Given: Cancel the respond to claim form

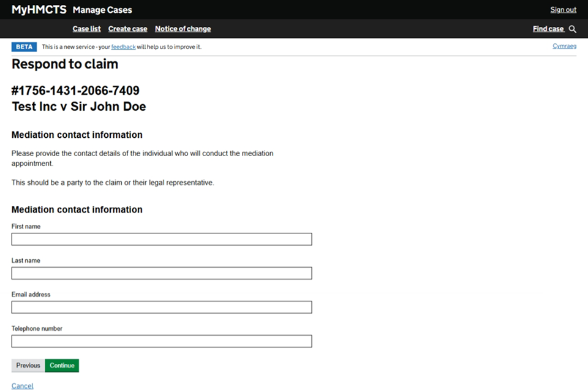Looking at the screenshot, I should click(x=23, y=386).
